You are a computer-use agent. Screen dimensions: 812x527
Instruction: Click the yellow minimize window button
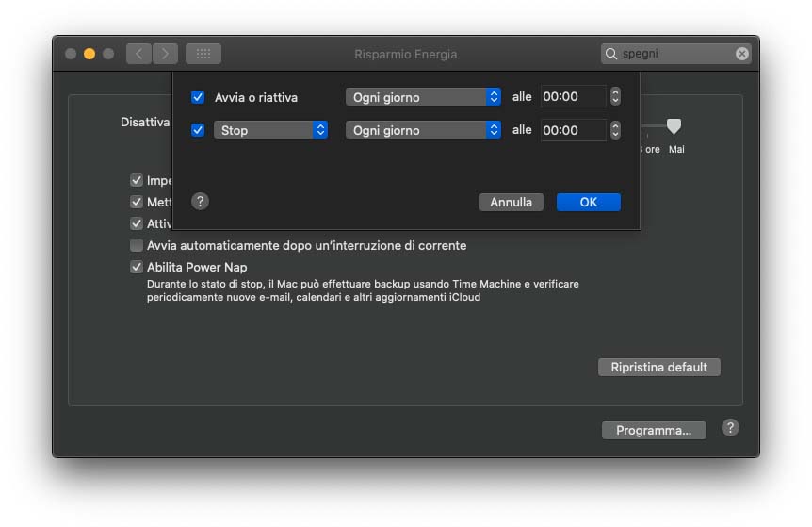coord(89,54)
